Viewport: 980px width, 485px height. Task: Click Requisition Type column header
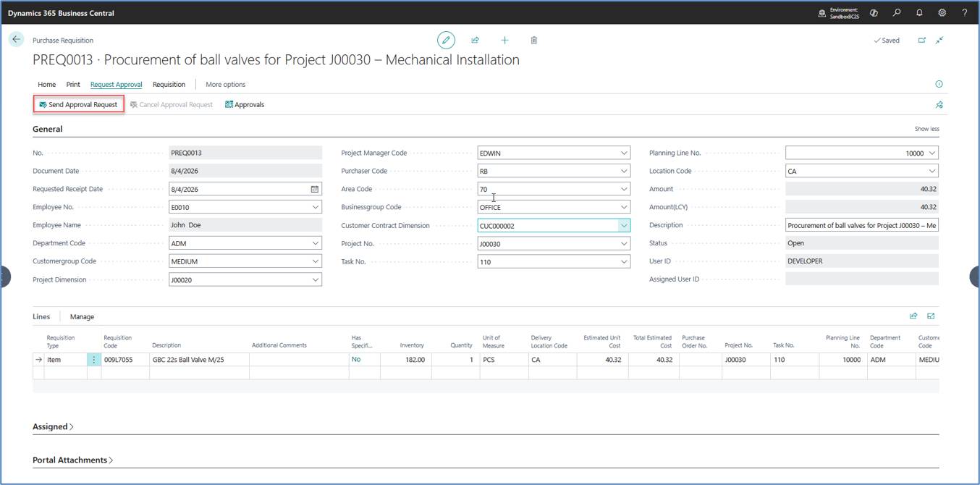coord(61,341)
